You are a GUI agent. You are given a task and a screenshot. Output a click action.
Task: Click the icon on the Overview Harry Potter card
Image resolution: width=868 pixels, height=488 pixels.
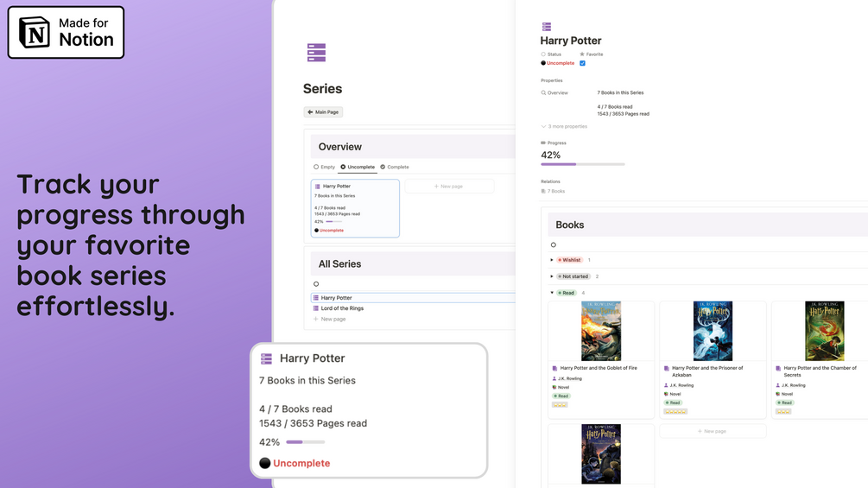[318, 187]
